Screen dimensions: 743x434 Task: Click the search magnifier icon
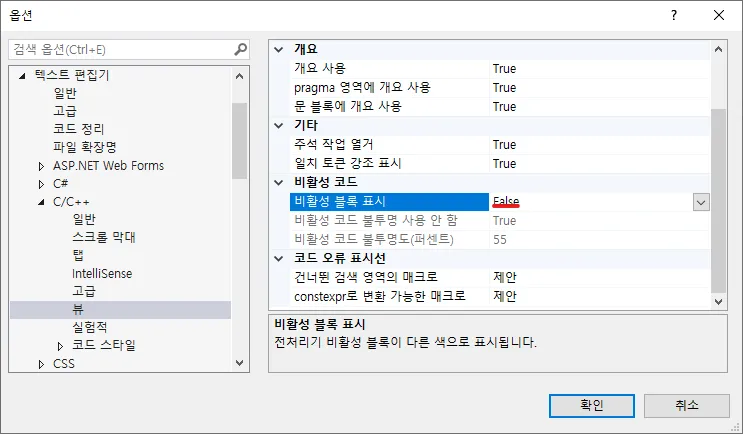pyautogui.click(x=240, y=49)
